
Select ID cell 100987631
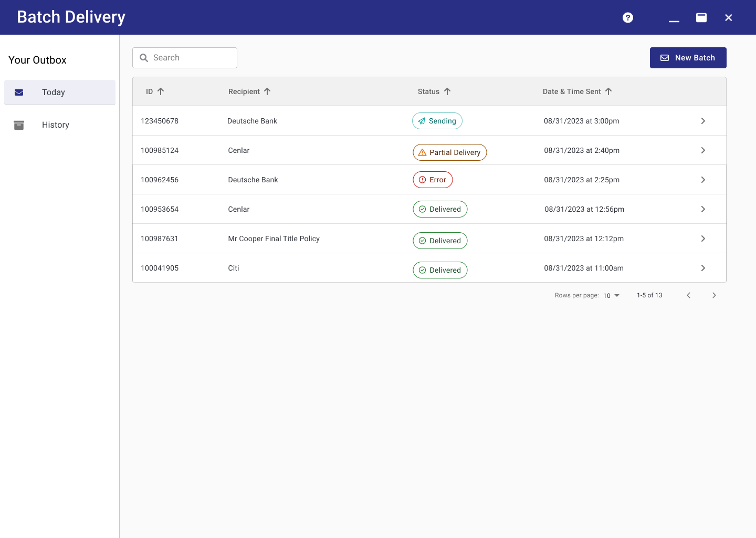[x=160, y=239]
